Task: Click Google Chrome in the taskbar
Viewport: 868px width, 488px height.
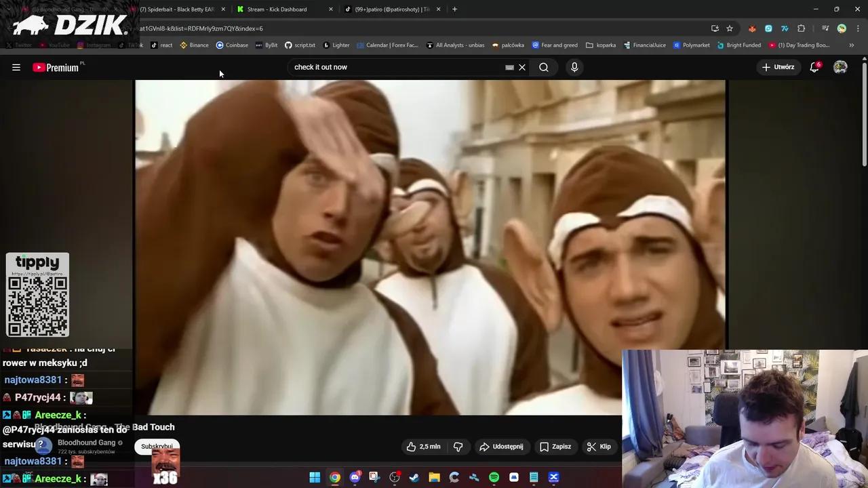Action: coord(335,477)
